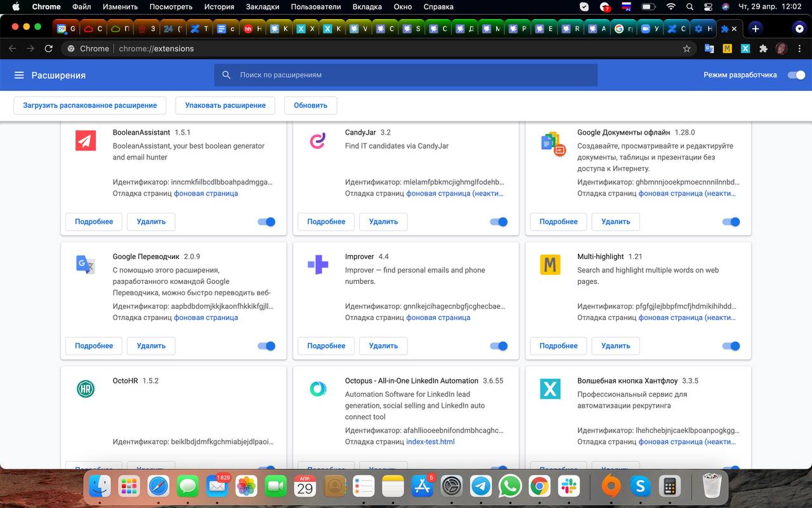Click Подробнее for Google Переводчик
Viewport: 812px width, 508px height.
tap(94, 345)
